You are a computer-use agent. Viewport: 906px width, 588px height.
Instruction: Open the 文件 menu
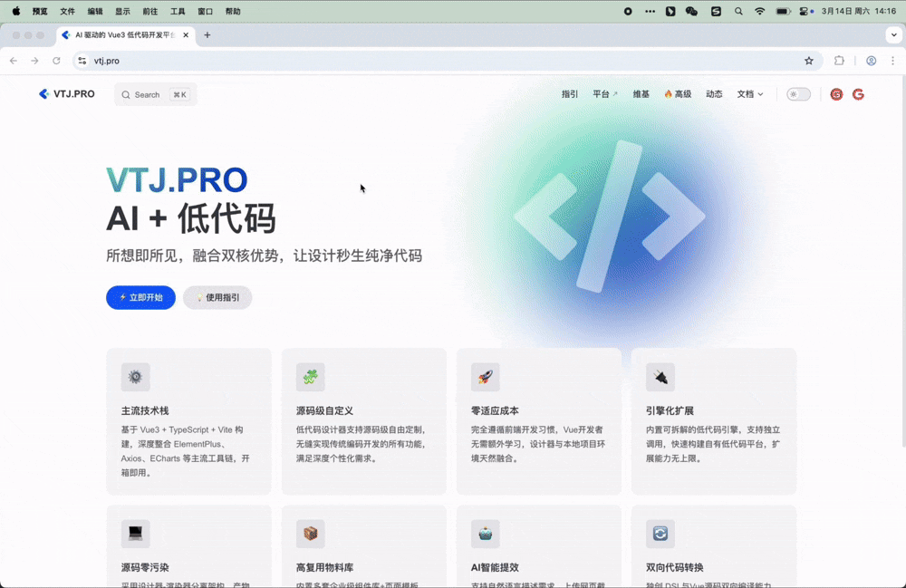tap(68, 11)
